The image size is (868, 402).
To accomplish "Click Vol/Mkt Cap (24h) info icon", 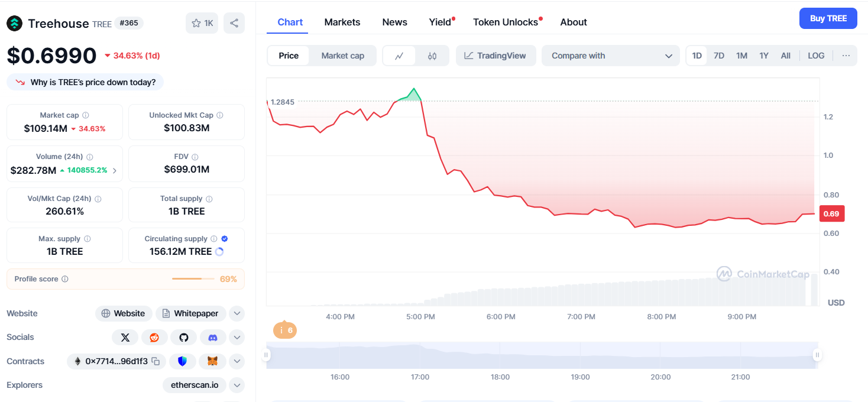I will click(x=98, y=199).
